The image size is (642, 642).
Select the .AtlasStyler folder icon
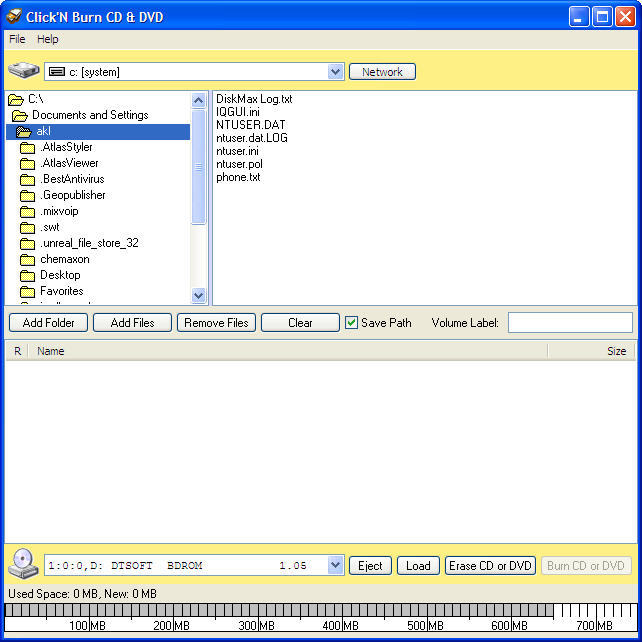pyautogui.click(x=27, y=147)
